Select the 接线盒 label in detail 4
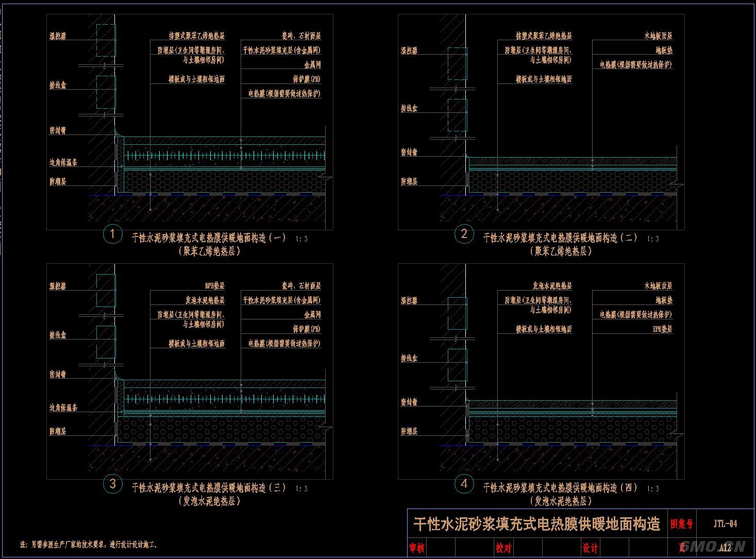 (x=409, y=359)
